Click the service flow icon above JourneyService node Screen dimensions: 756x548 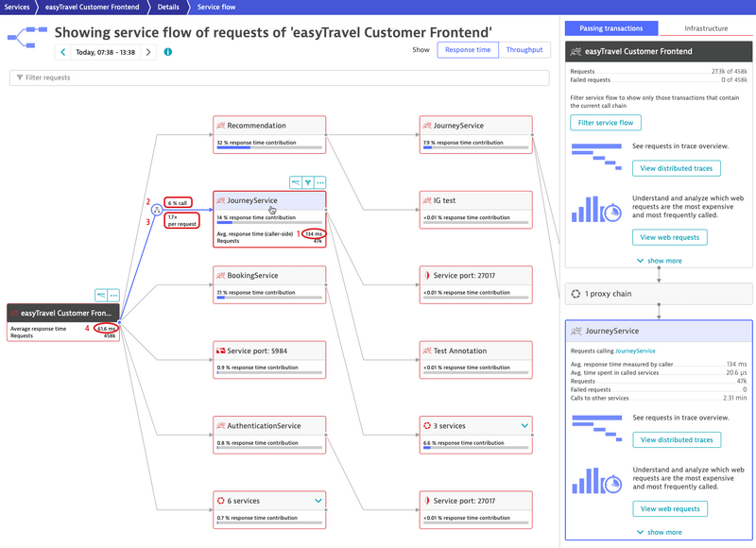(294, 182)
